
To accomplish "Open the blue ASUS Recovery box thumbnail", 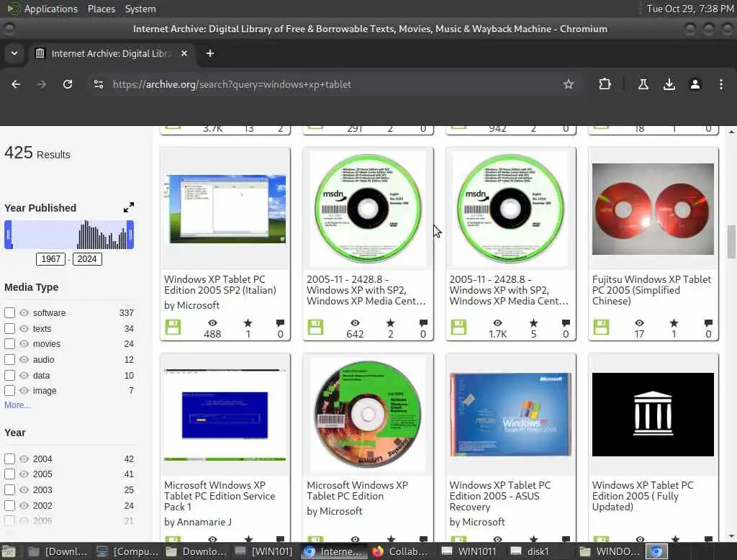I will click(510, 414).
